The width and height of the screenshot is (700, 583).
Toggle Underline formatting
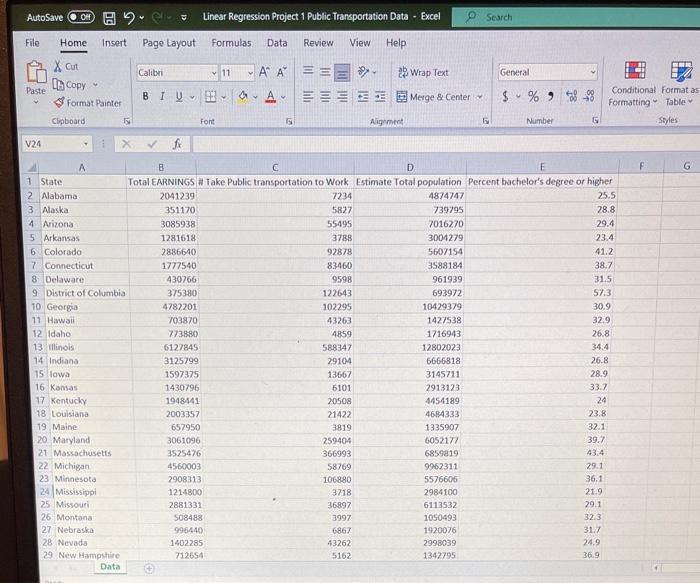(x=179, y=96)
